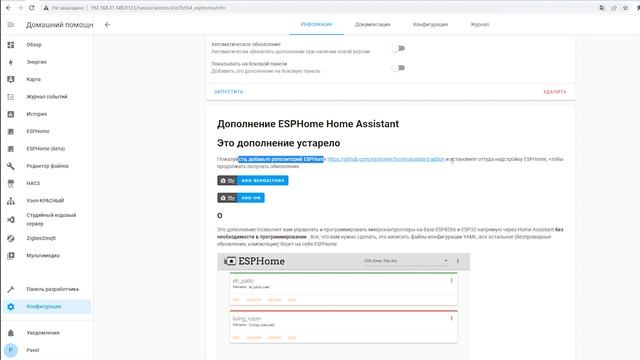Open the Обзор dashboard icon in sidebar
This screenshot has height=360, width=640.
click(11, 45)
